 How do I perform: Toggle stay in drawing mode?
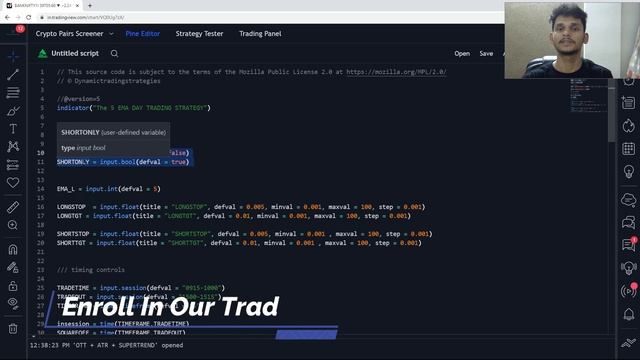pyautogui.click(x=13, y=267)
